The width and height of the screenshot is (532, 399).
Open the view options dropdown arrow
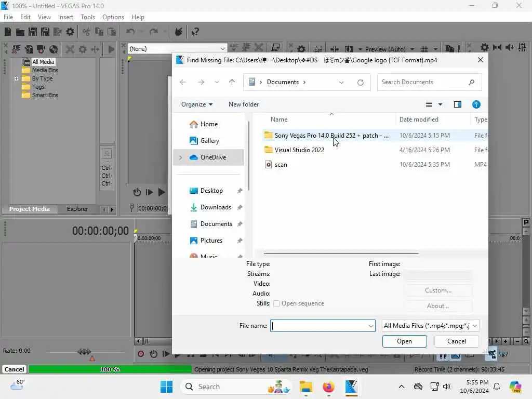(x=440, y=104)
